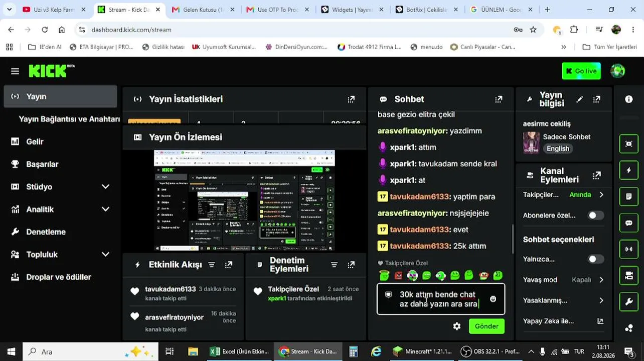Open Excel window from the taskbar
The width and height of the screenshot is (644, 361).
[x=239, y=351]
